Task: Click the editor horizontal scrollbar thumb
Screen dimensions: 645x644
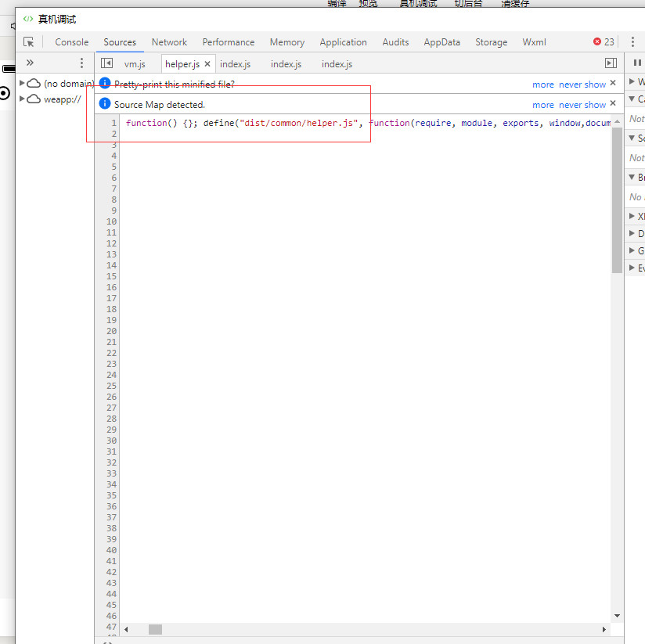Action: [x=155, y=629]
